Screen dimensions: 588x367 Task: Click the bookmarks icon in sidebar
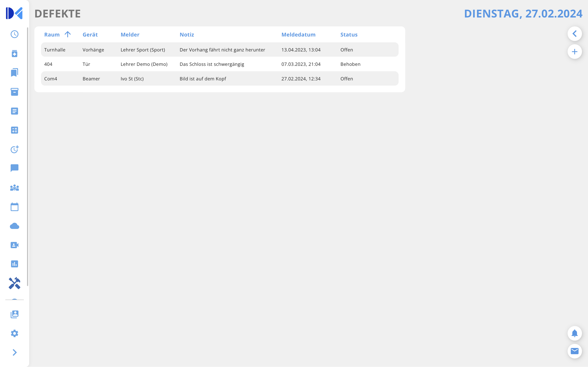click(15, 73)
